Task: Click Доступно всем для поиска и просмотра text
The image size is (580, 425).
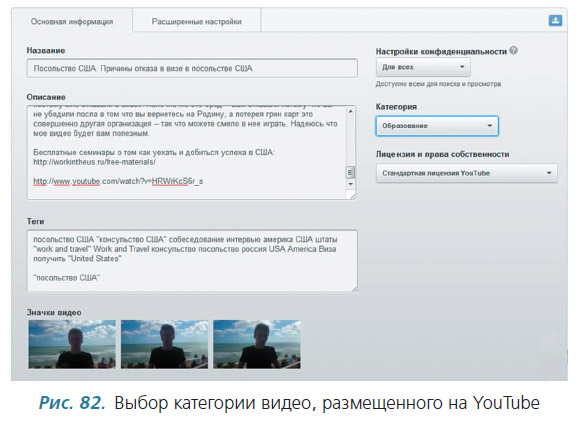Action: 438,84
